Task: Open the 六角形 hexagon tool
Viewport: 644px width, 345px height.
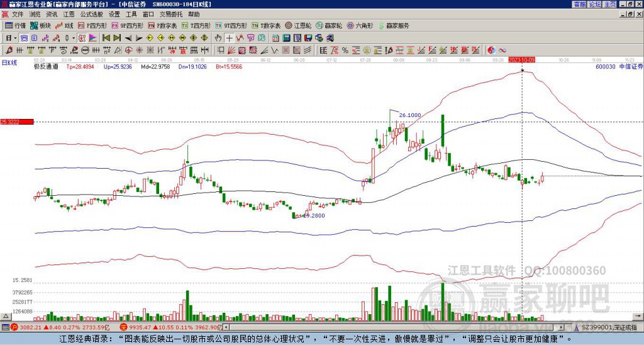Action: click(360, 25)
